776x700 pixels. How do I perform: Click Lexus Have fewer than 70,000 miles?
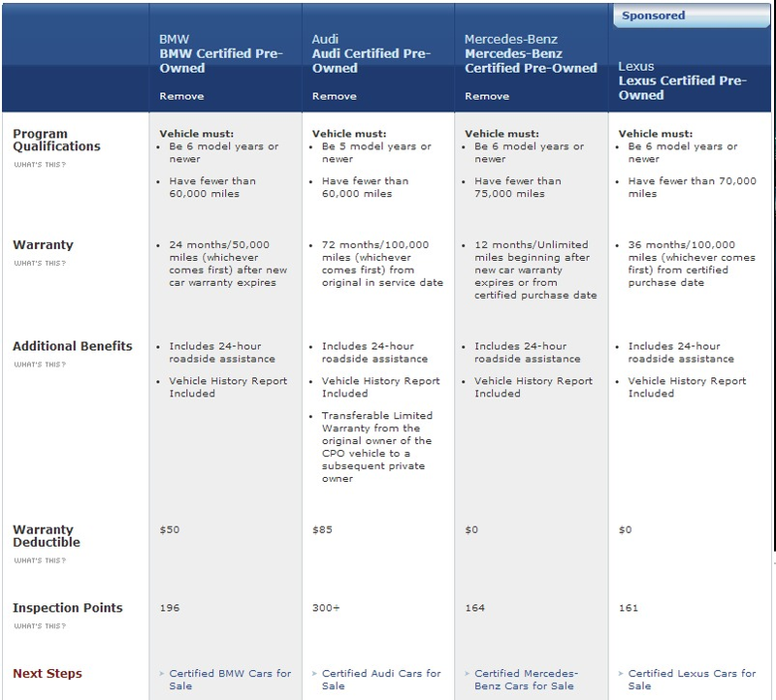[x=693, y=187]
